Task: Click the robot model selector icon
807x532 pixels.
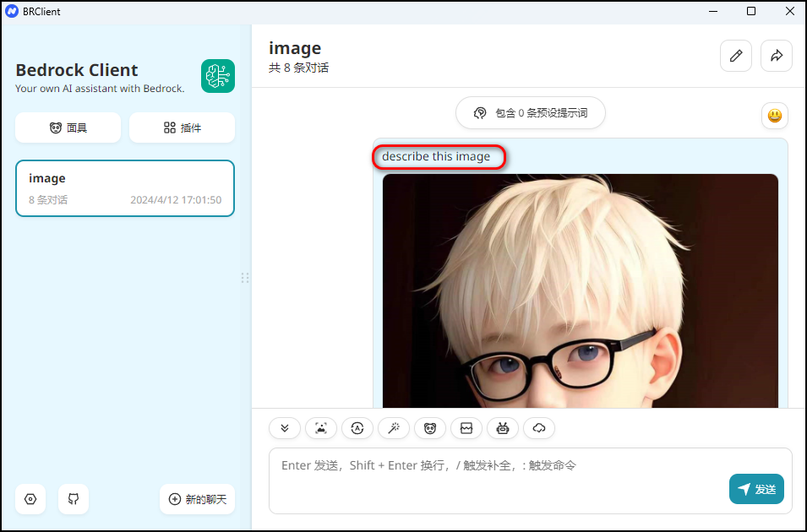Action: point(503,428)
